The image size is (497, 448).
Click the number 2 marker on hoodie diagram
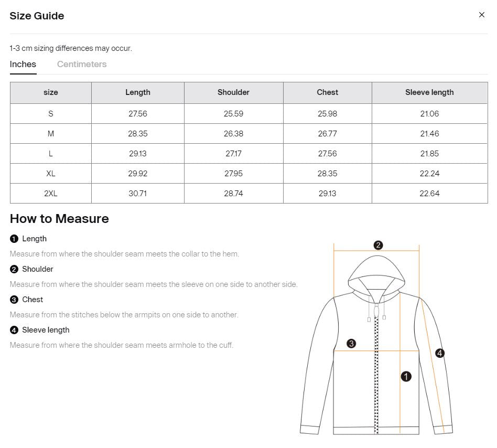tap(378, 245)
